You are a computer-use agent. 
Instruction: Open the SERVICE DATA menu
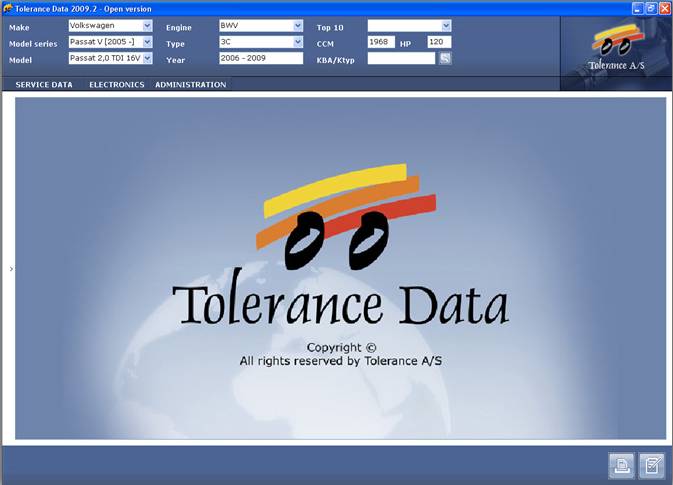(44, 85)
